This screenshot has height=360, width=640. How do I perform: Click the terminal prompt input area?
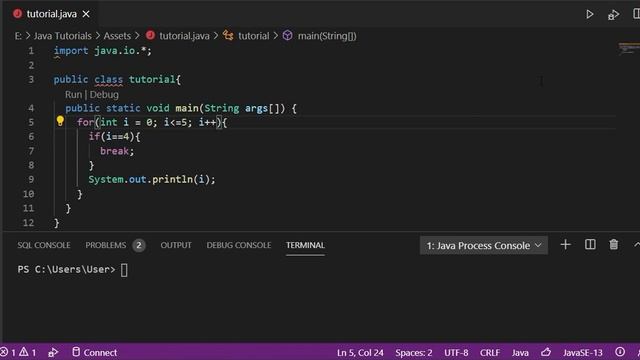click(x=124, y=270)
